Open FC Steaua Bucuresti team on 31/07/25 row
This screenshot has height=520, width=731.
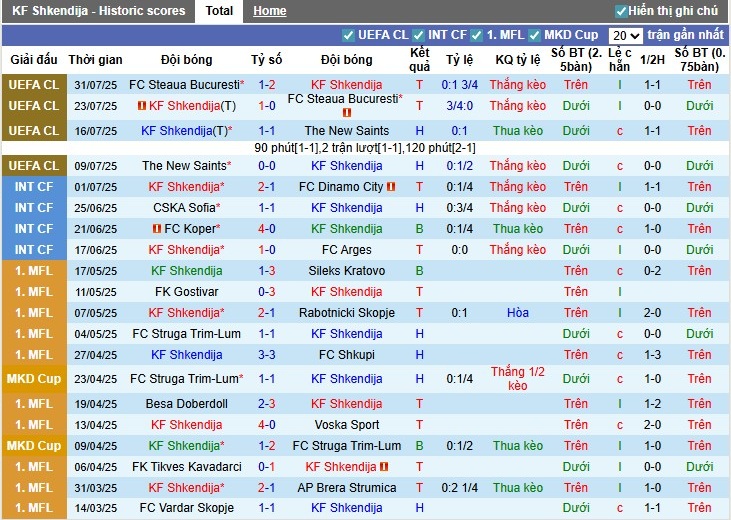(x=186, y=85)
